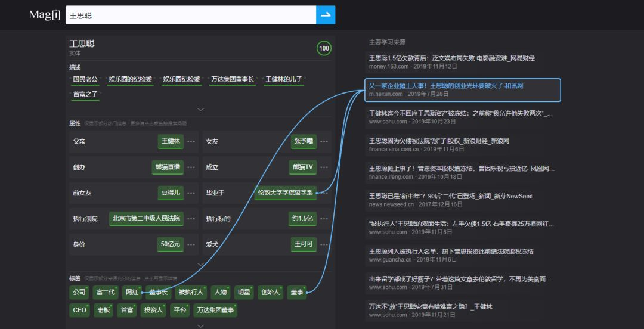Expand the 描述 section chevron
The width and height of the screenshot is (644, 329).
[200, 109]
